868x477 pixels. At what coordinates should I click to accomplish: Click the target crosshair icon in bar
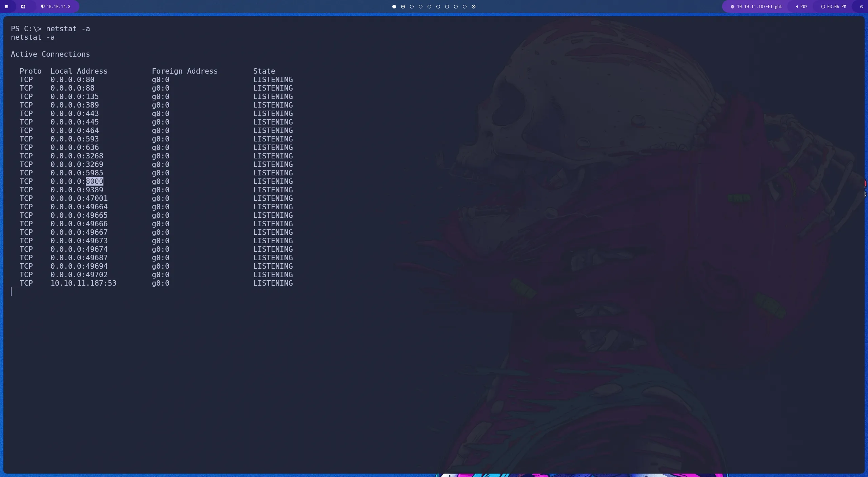click(732, 6)
